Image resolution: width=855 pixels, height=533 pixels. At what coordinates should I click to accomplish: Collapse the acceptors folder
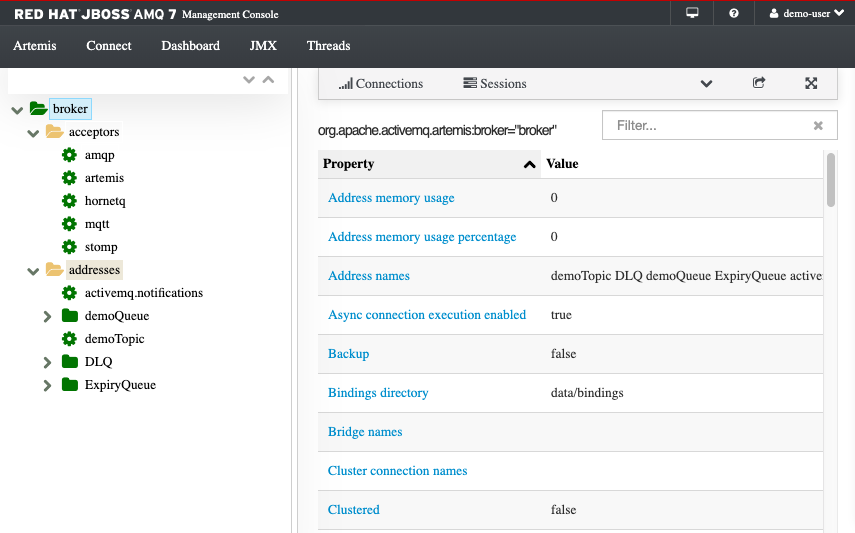(x=33, y=133)
